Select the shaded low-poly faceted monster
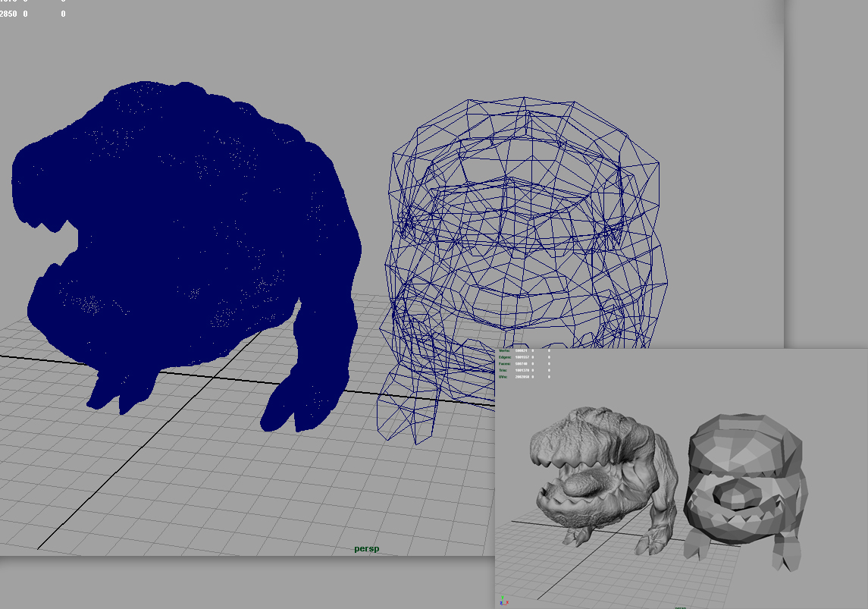This screenshot has width=868, height=609. [747, 485]
